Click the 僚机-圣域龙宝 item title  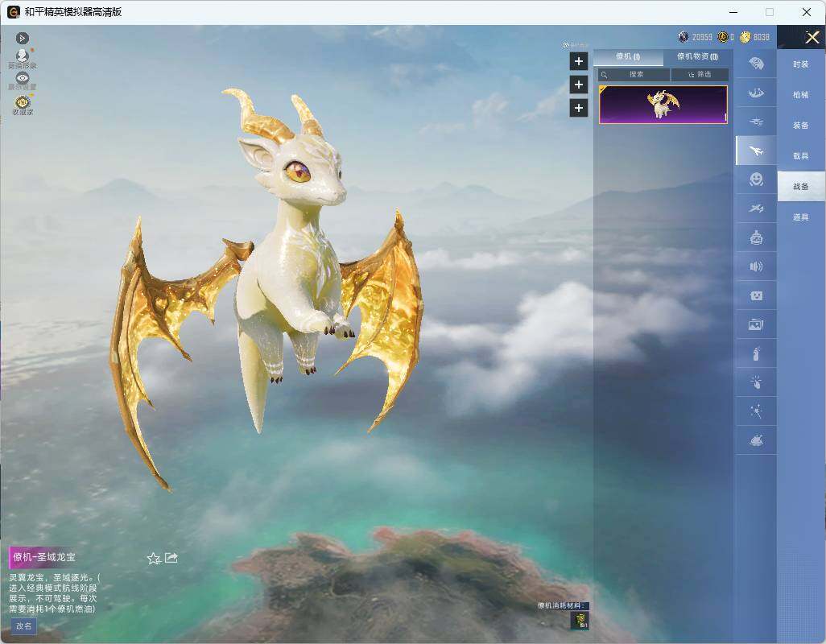[x=43, y=557]
